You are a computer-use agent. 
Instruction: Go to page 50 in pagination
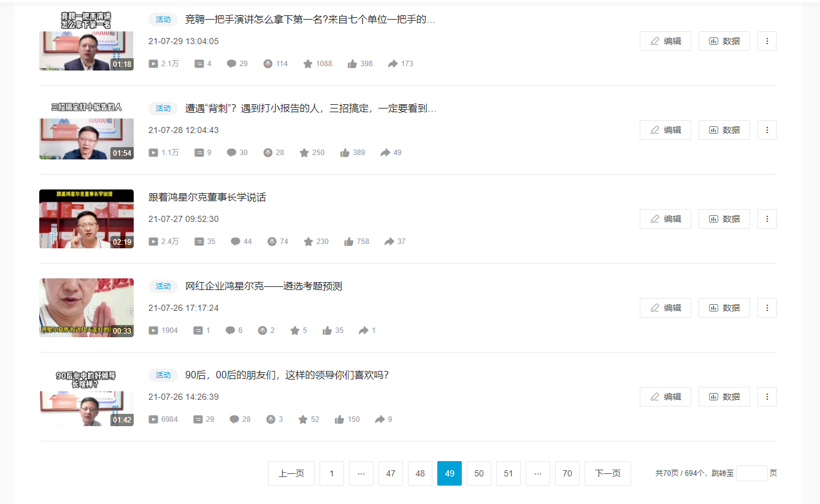pos(479,473)
